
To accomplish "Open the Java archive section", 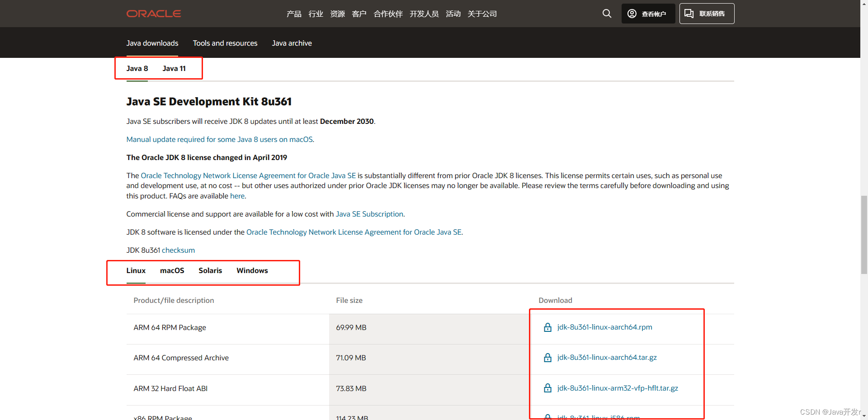I will pyautogui.click(x=292, y=43).
